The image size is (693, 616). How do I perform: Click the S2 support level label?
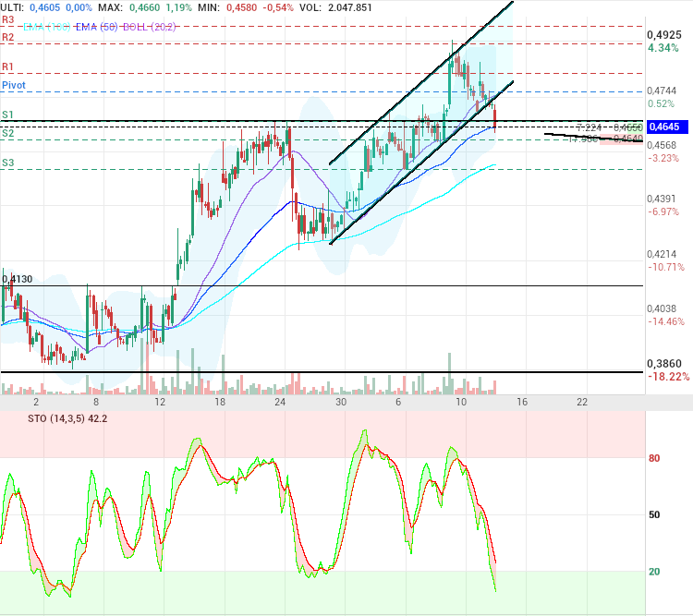coord(7,134)
